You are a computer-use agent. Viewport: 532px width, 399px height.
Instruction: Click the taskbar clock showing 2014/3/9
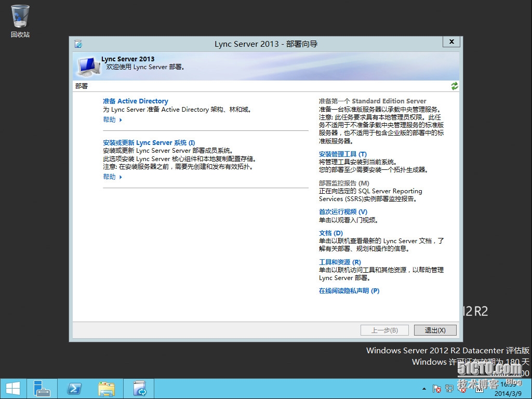tap(508, 389)
